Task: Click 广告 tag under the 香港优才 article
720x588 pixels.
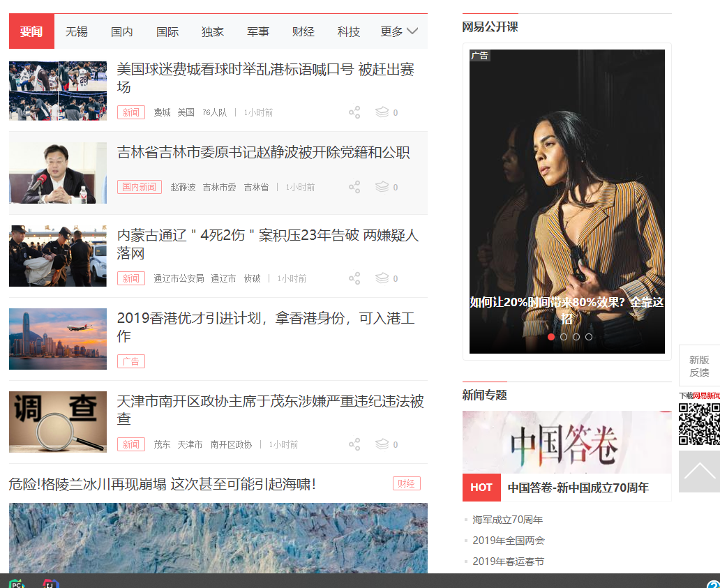Action: [131, 361]
